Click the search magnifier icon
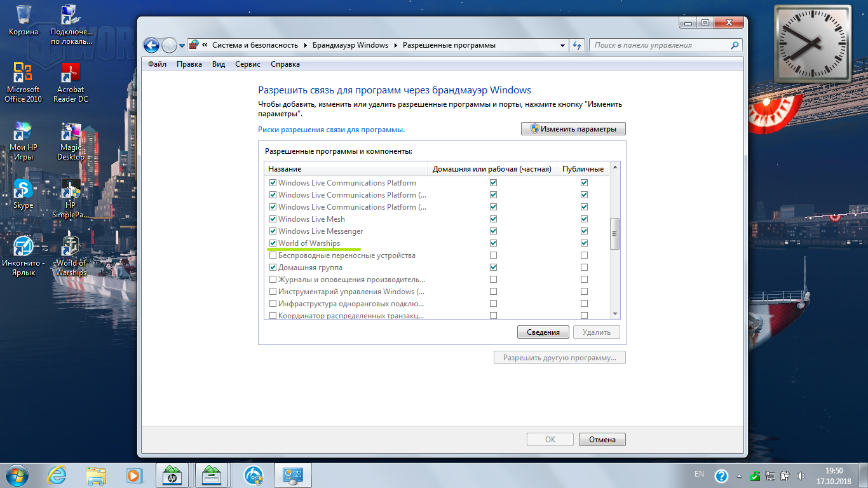The width and height of the screenshot is (868, 488). (735, 45)
